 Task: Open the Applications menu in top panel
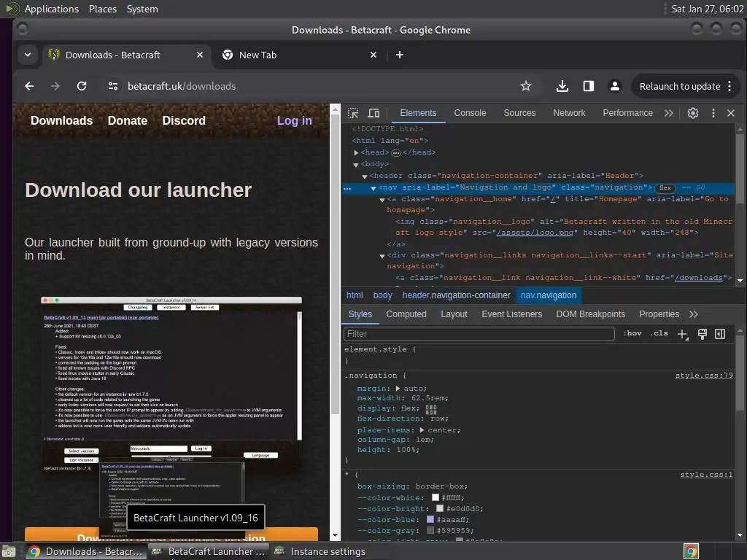[x=52, y=9]
